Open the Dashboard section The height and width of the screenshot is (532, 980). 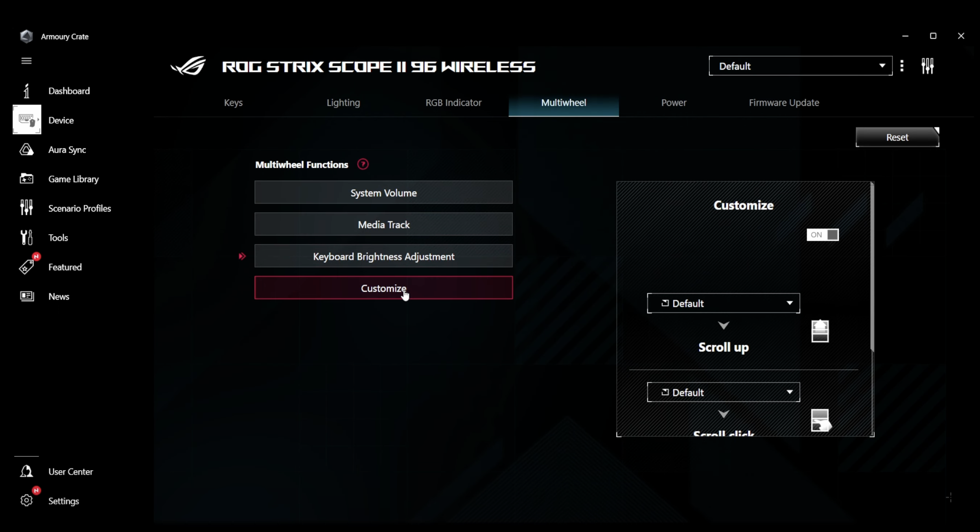click(x=69, y=90)
